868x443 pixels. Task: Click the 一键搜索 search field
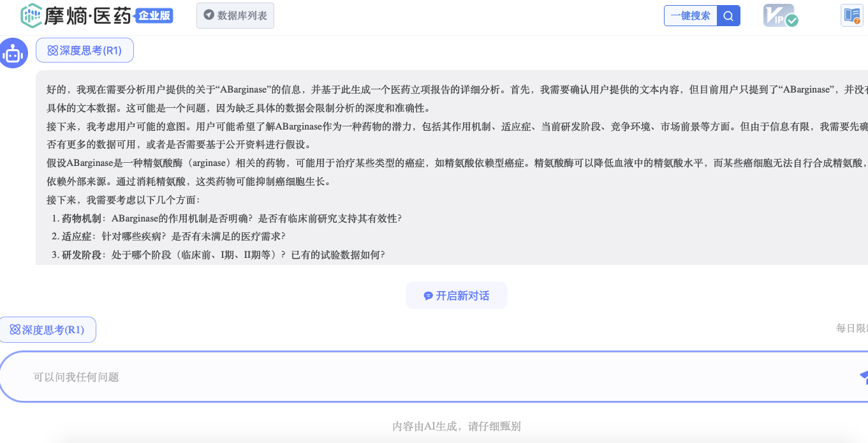(x=690, y=15)
